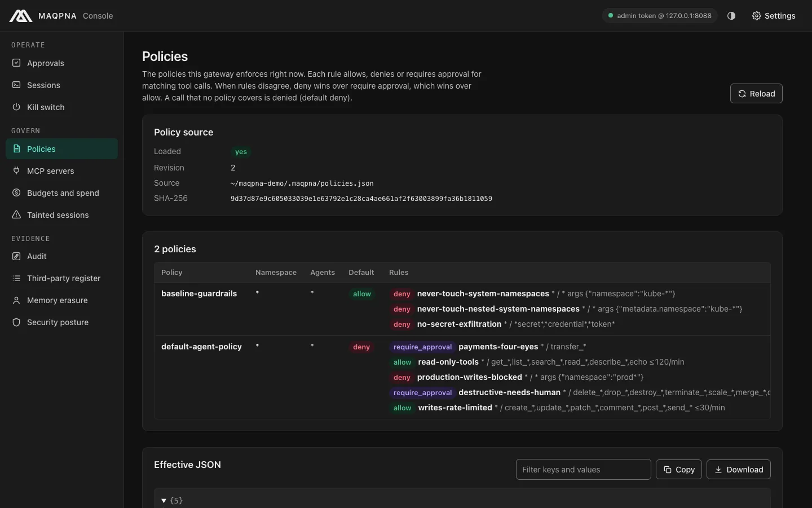Collapse the {5} root JSON node
The height and width of the screenshot is (508, 812).
coord(164,501)
